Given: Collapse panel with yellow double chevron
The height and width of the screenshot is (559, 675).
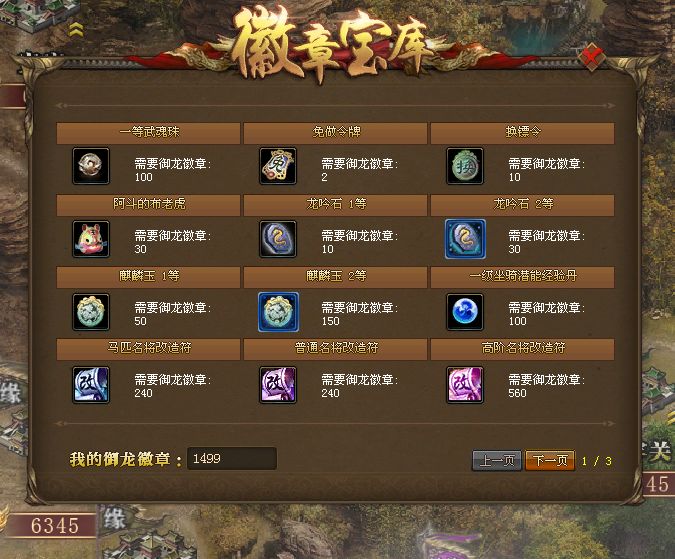Looking at the screenshot, I should click(76, 30).
